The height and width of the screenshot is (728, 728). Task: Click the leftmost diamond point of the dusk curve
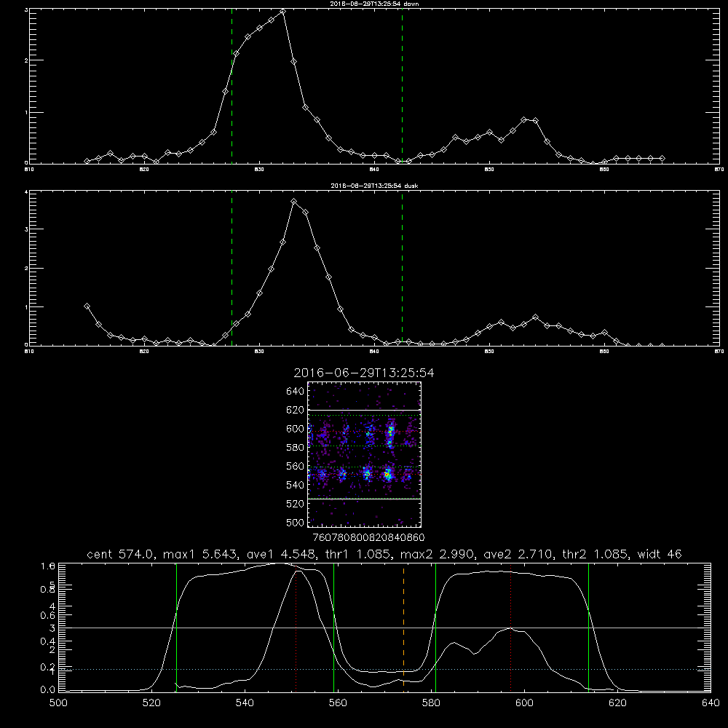(x=87, y=306)
